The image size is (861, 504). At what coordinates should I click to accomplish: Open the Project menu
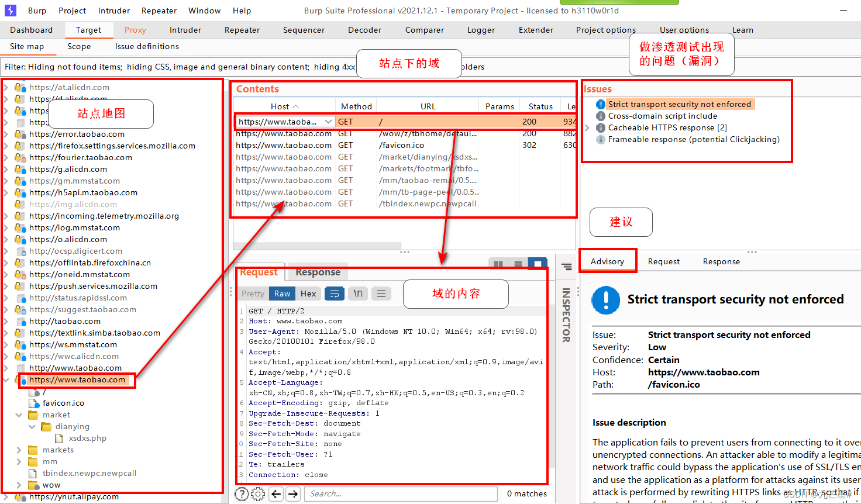point(72,11)
